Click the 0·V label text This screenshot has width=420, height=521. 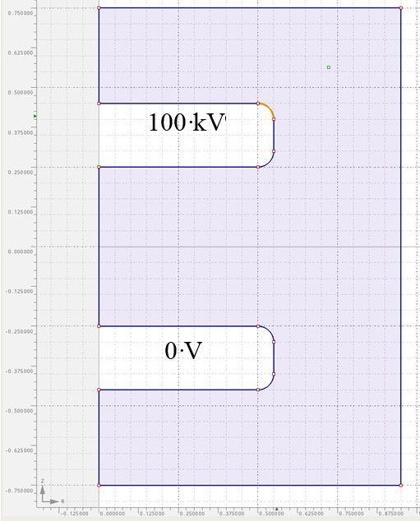[183, 351]
